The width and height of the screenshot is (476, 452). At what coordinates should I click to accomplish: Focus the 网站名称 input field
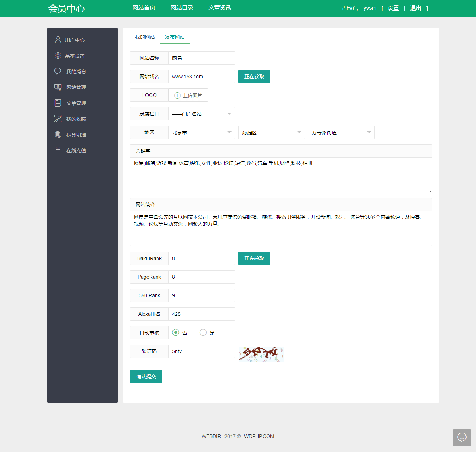tap(202, 58)
